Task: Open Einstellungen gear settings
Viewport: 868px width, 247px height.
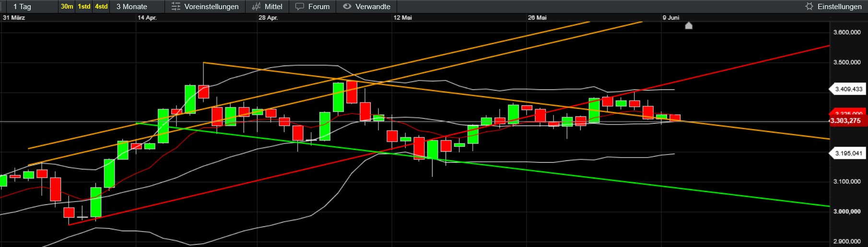Action: click(x=833, y=7)
